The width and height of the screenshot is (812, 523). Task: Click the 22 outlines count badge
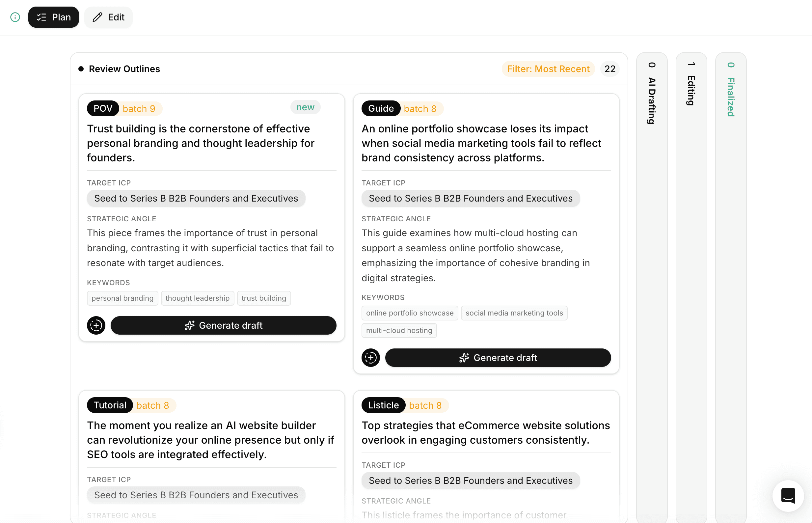click(610, 69)
